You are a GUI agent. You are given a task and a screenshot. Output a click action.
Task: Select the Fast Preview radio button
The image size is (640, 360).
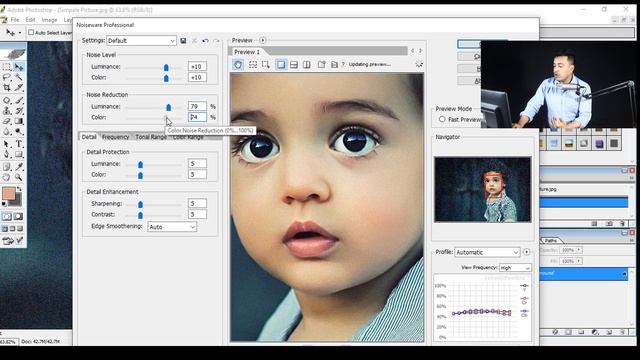[442, 119]
